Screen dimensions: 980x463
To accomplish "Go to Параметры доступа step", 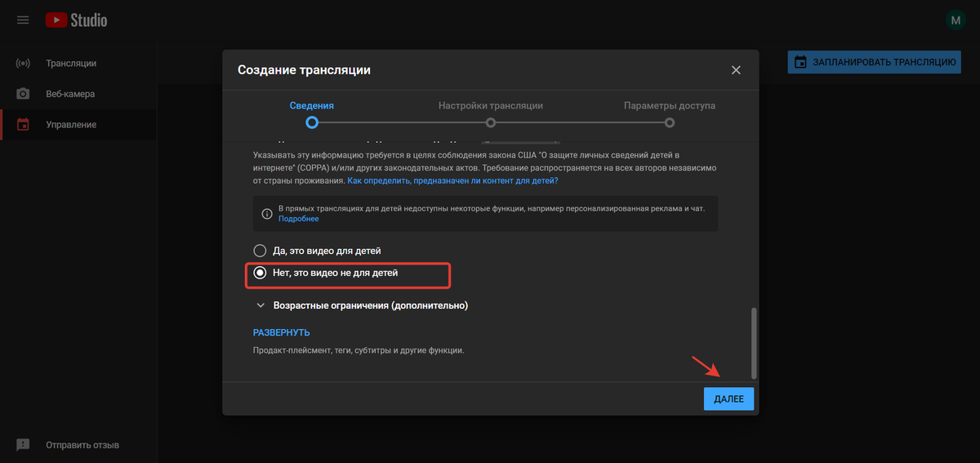I will [x=669, y=122].
